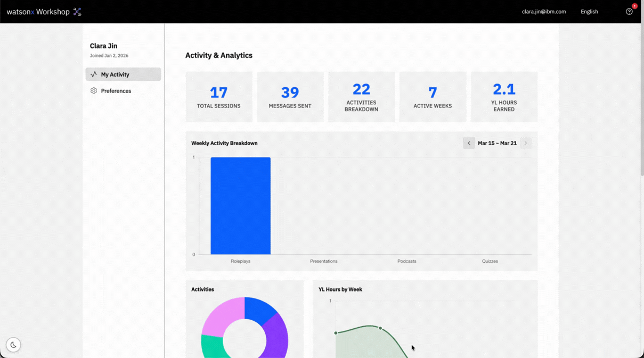644x358 pixels.
Task: Click the Weekly Activity Breakdown heading
Action: 224,143
